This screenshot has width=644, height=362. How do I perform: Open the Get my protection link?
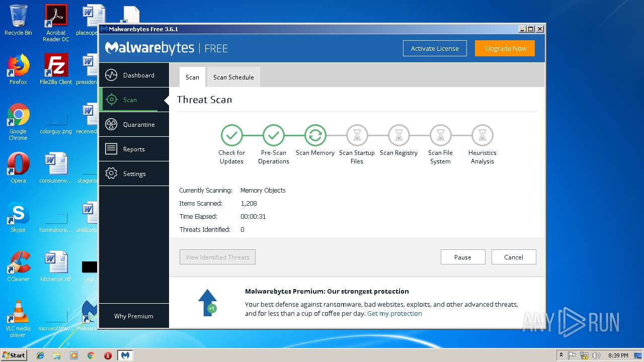[394, 313]
